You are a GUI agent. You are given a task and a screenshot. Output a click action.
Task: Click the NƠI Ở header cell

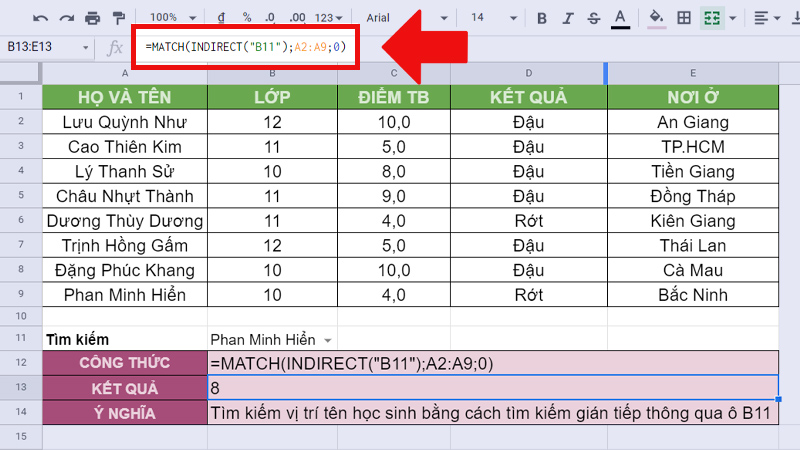pos(693,97)
